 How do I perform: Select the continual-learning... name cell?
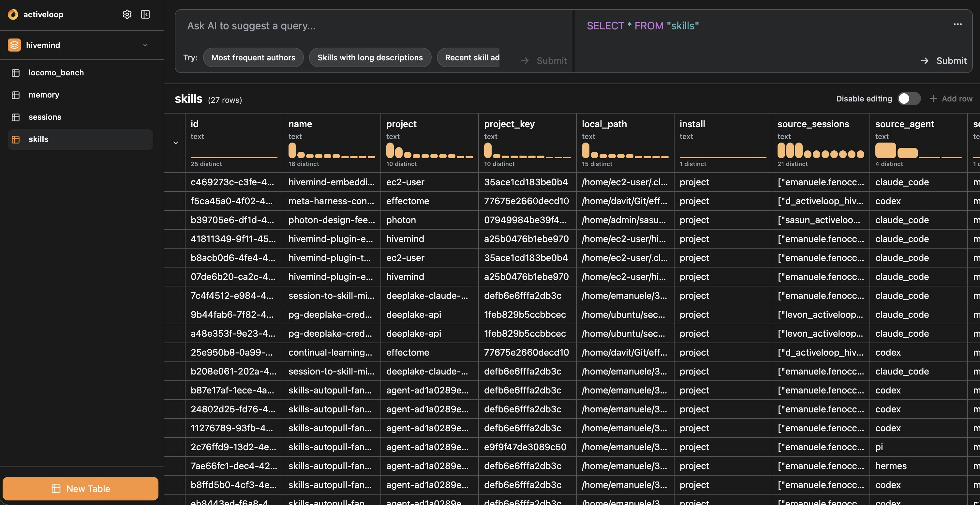pos(332,352)
